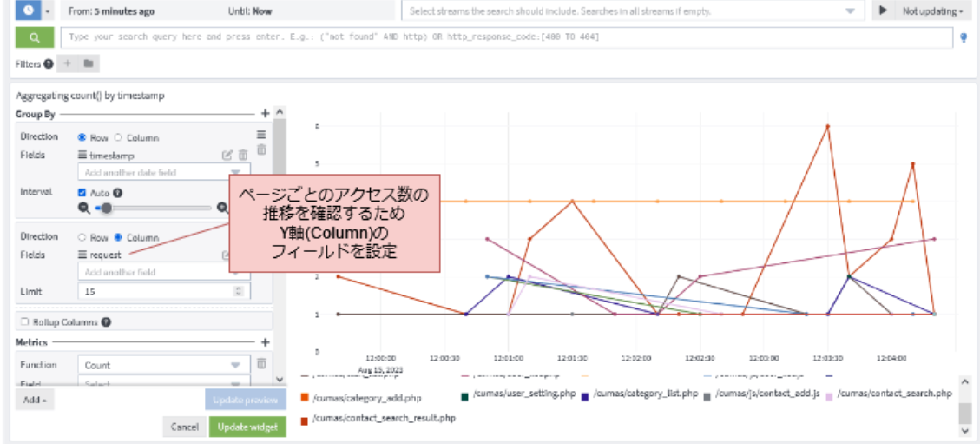Open saved filters folder icon
The image size is (980, 444).
89,63
